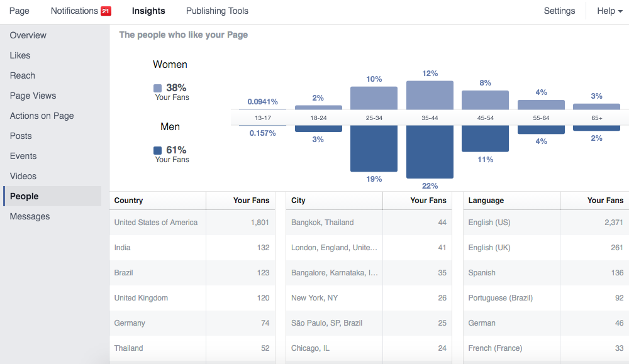Open the Videos insights section

coord(23,176)
